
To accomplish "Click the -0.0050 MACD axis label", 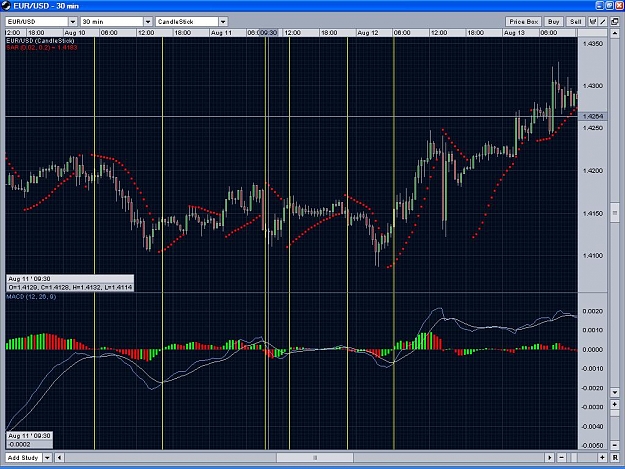I will coord(592,445).
